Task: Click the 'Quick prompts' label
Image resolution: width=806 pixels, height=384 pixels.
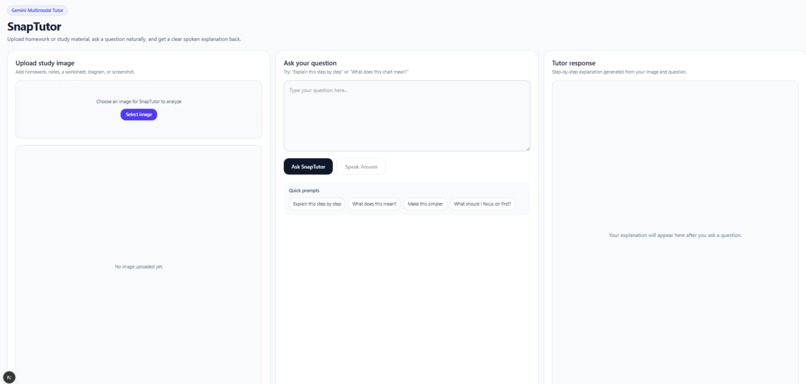Action: coord(304,191)
